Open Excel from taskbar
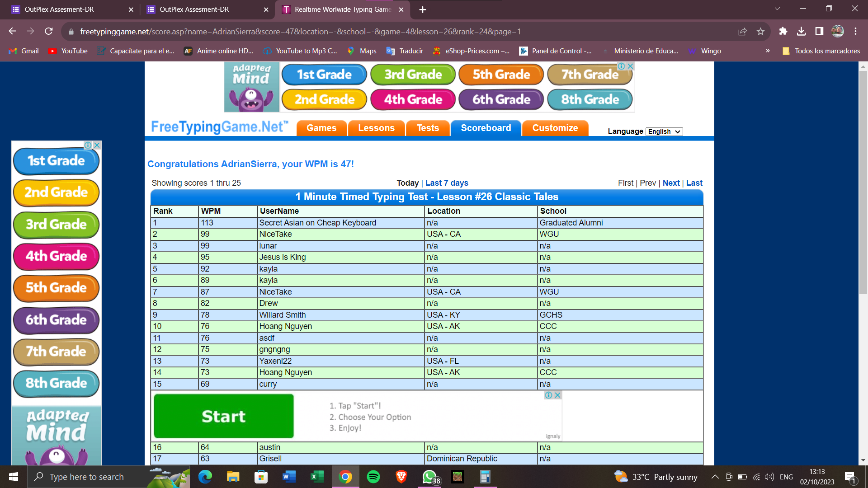Viewport: 868px width, 488px height. (x=317, y=477)
